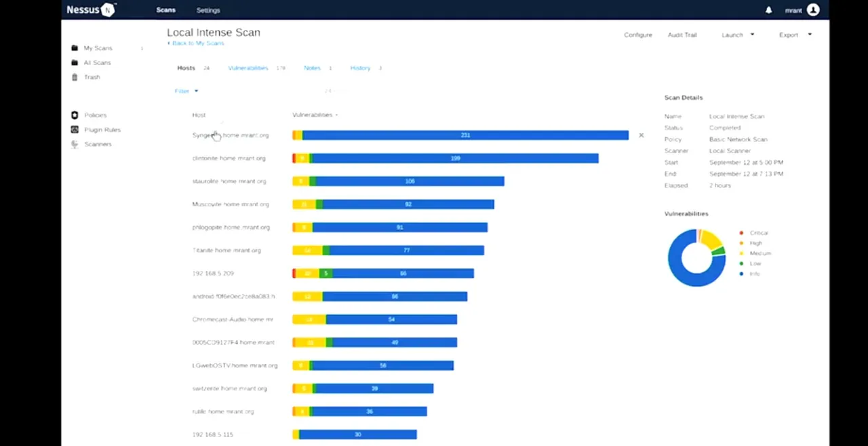Open host Titanite.home.mrant.org

226,250
